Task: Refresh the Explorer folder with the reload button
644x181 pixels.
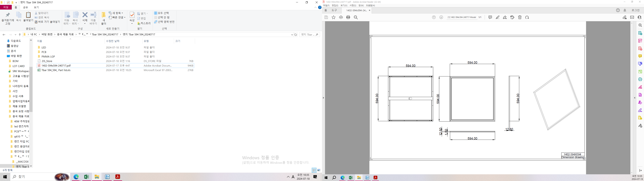Action: [x=296, y=35]
